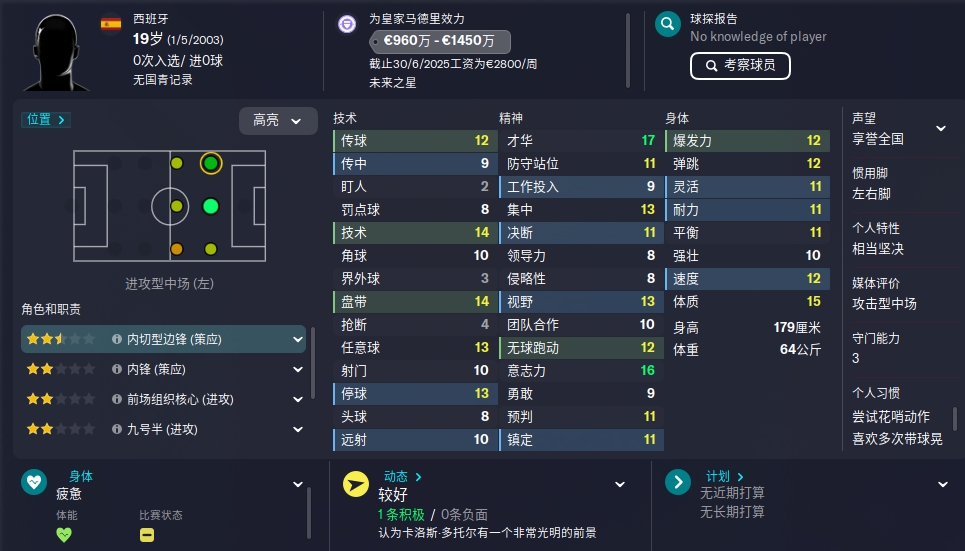Expand the 声望 reputation panel chevron
Viewport: 965px width, 551px height.
pyautogui.click(x=941, y=129)
